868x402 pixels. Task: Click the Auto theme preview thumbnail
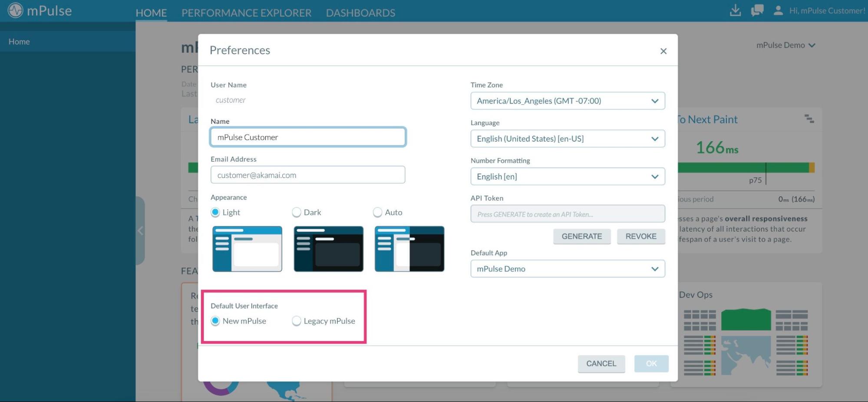(409, 249)
